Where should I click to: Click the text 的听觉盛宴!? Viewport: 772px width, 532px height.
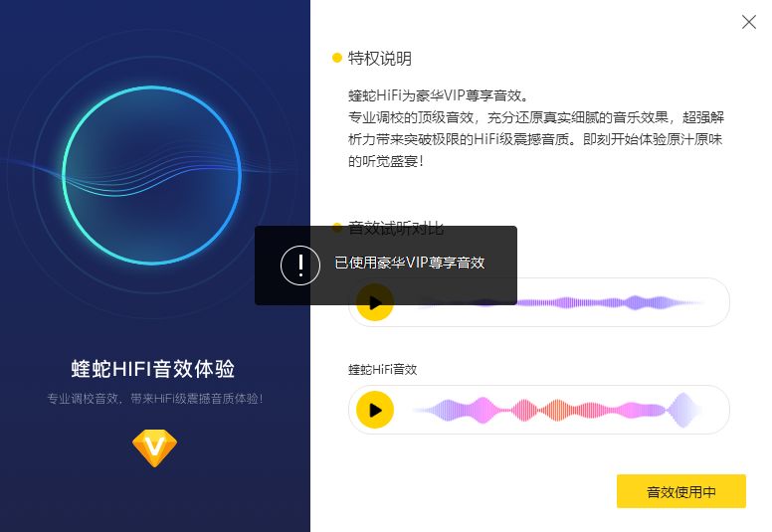click(x=386, y=161)
